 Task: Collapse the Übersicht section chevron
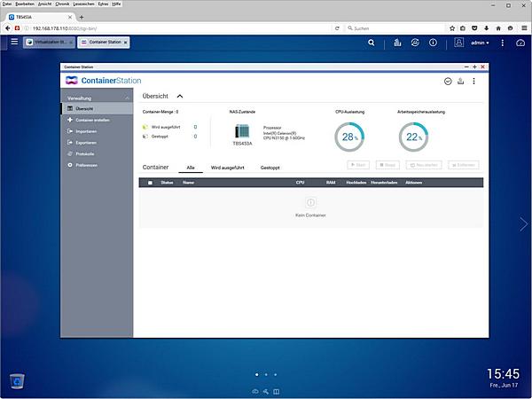tap(180, 97)
